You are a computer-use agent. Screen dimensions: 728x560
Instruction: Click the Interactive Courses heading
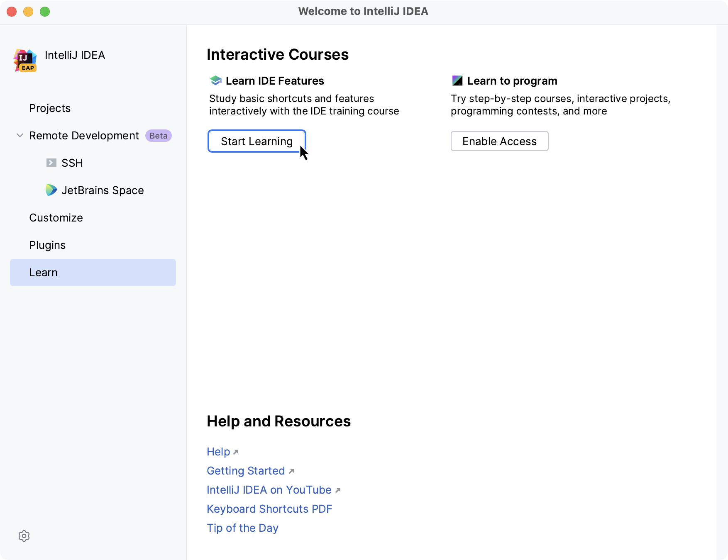[x=278, y=54]
